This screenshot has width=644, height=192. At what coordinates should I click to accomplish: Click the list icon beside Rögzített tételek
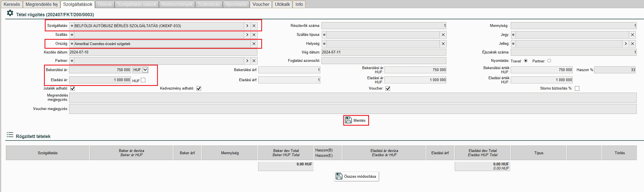point(10,135)
